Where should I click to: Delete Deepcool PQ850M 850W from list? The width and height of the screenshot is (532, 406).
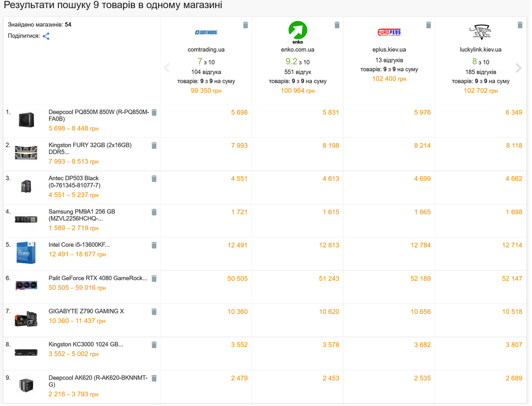click(x=154, y=113)
